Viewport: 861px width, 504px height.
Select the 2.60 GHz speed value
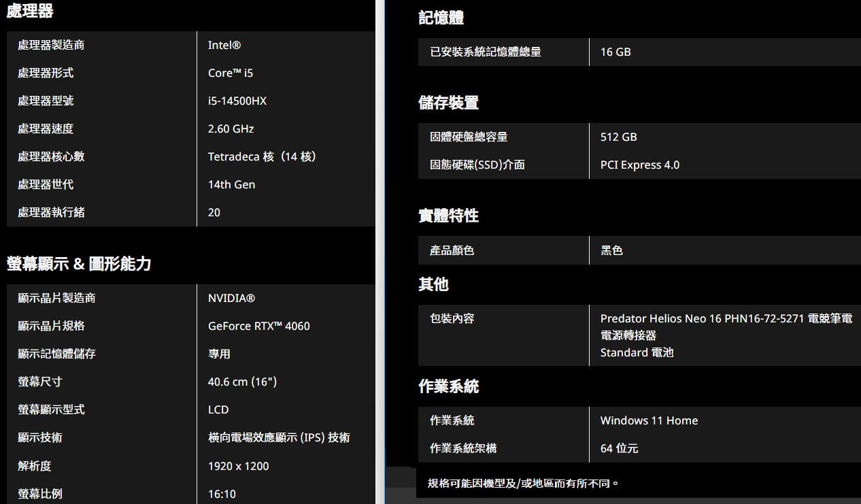click(x=231, y=129)
